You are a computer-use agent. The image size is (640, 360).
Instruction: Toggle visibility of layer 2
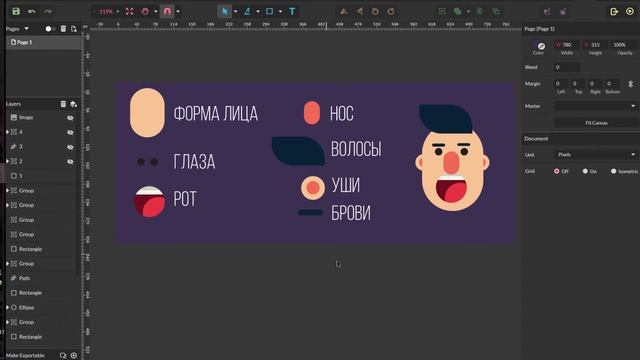70,162
